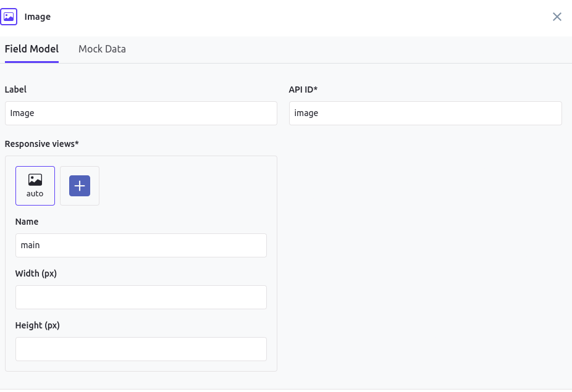Focus the empty Width (px) input
572x392 pixels.
coord(141,297)
